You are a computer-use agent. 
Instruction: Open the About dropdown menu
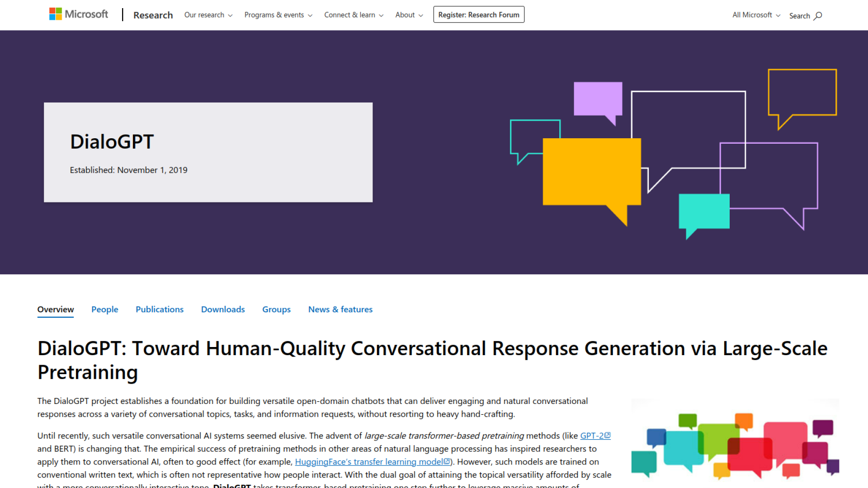point(409,15)
